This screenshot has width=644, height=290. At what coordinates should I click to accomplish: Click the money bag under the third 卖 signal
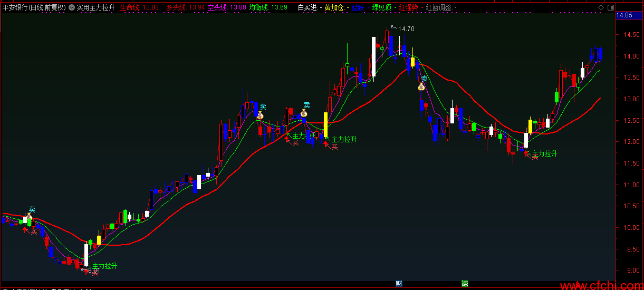click(x=304, y=112)
